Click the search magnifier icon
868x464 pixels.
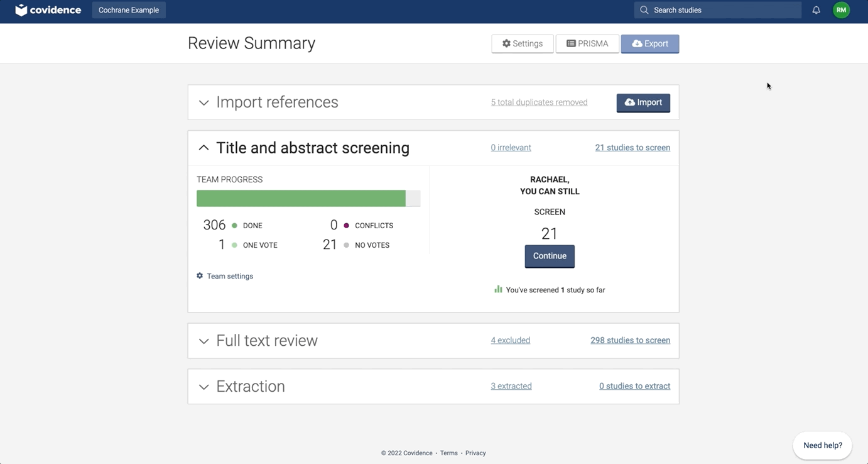pos(644,10)
